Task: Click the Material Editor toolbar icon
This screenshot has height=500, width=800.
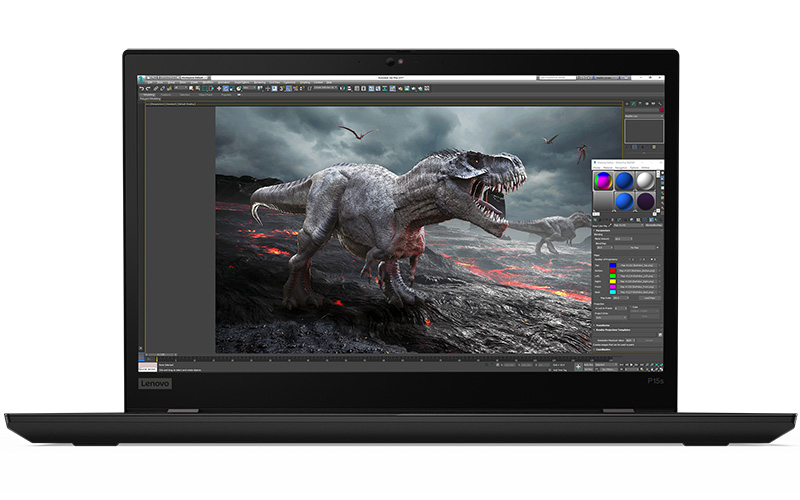Action: click(392, 88)
